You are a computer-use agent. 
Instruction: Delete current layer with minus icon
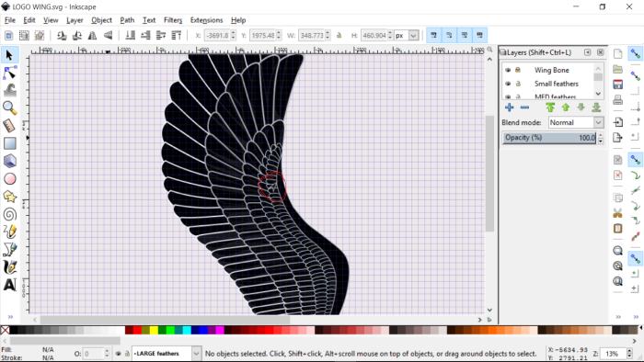pos(524,107)
